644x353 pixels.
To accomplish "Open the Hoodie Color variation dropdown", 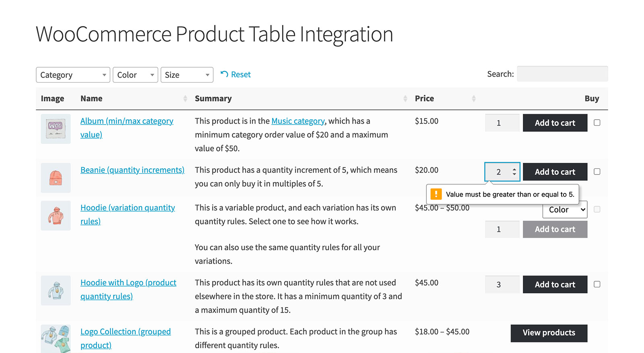I will (565, 210).
